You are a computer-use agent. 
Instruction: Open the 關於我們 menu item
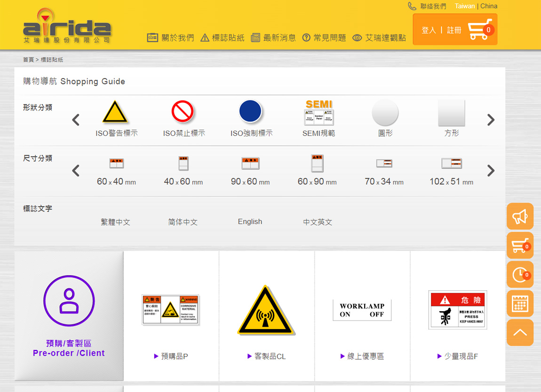(x=170, y=38)
